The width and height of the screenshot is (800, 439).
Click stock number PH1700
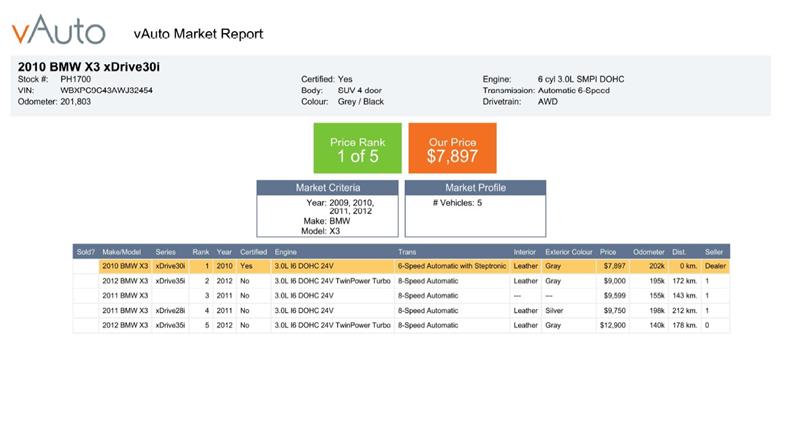point(76,79)
